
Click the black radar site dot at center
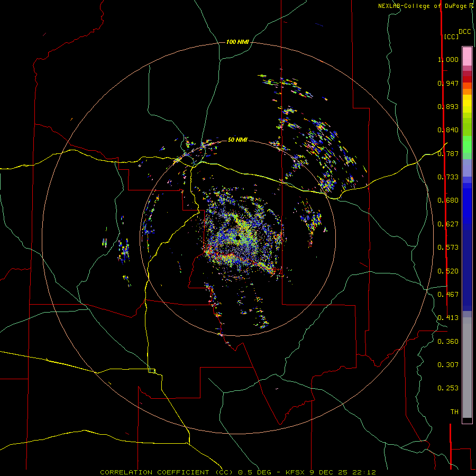tap(238, 237)
